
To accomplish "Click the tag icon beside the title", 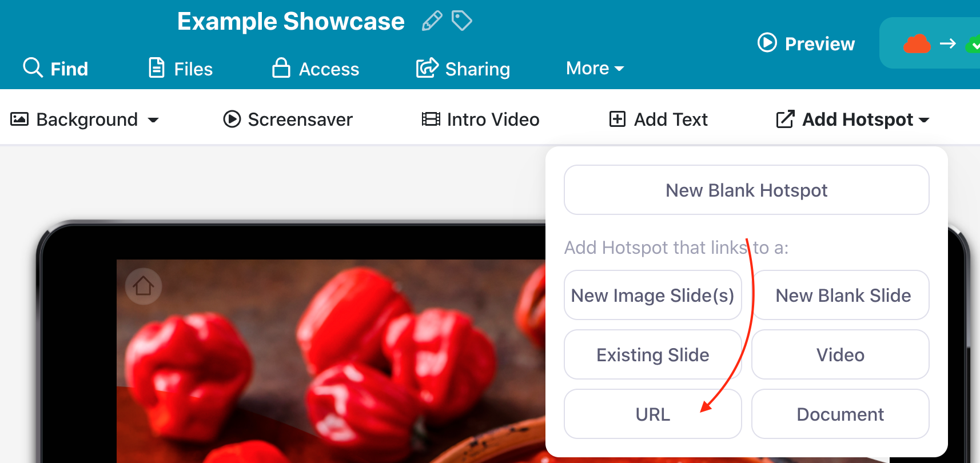I will pos(461,21).
